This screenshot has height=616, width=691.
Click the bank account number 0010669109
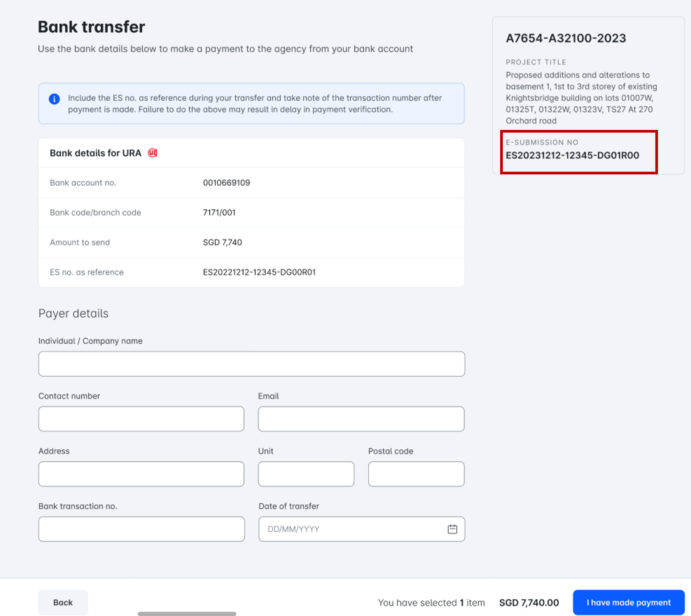227,183
